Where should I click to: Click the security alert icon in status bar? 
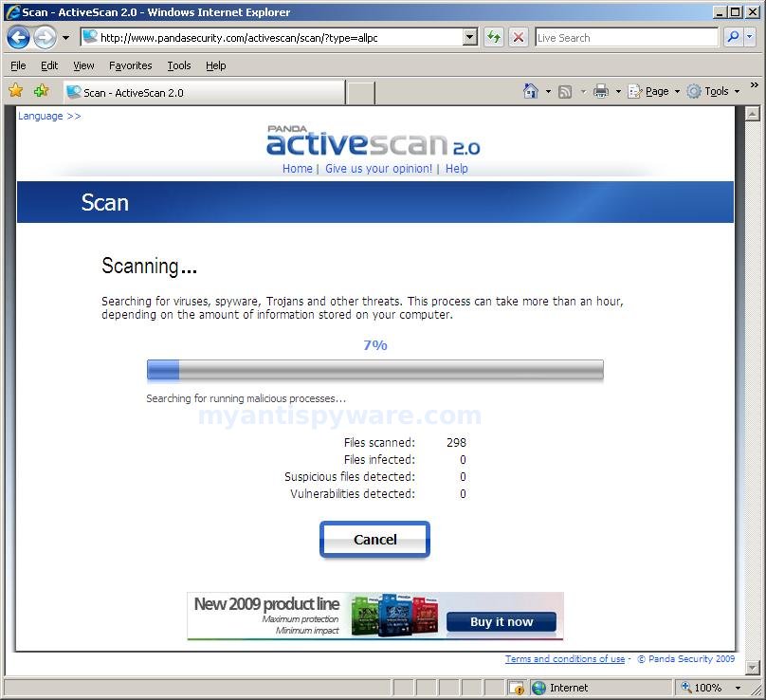pyautogui.click(x=517, y=688)
